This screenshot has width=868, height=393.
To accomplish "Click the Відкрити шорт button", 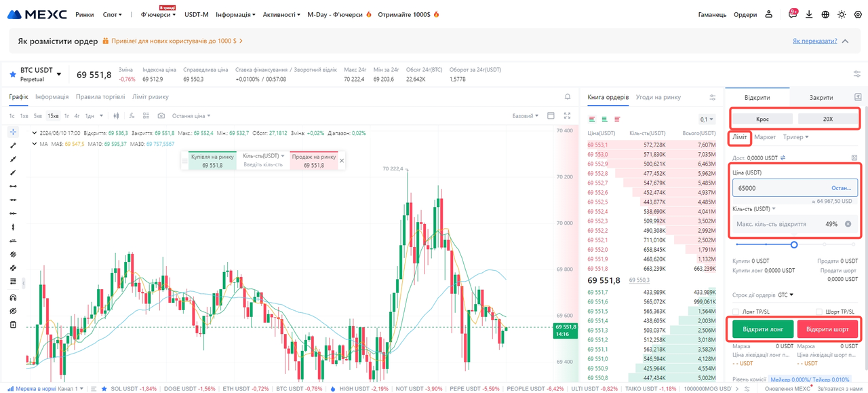I will point(828,329).
